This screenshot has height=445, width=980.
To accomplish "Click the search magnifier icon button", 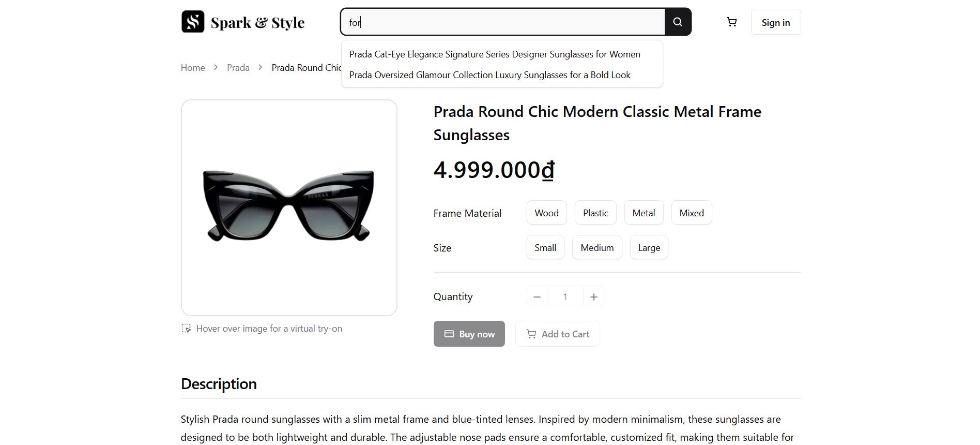I will (678, 22).
